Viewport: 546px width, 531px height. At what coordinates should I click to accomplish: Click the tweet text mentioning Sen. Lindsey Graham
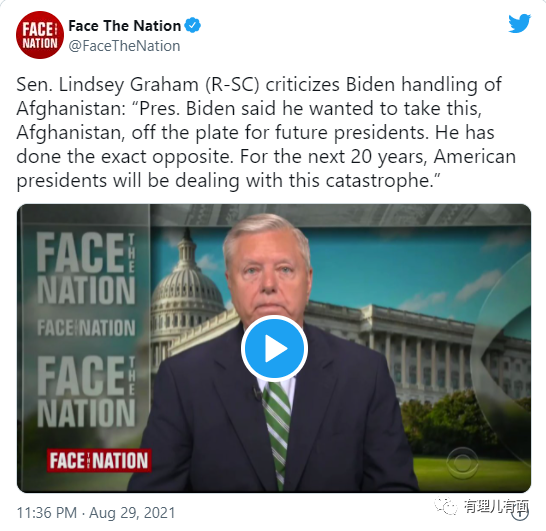tap(266, 132)
